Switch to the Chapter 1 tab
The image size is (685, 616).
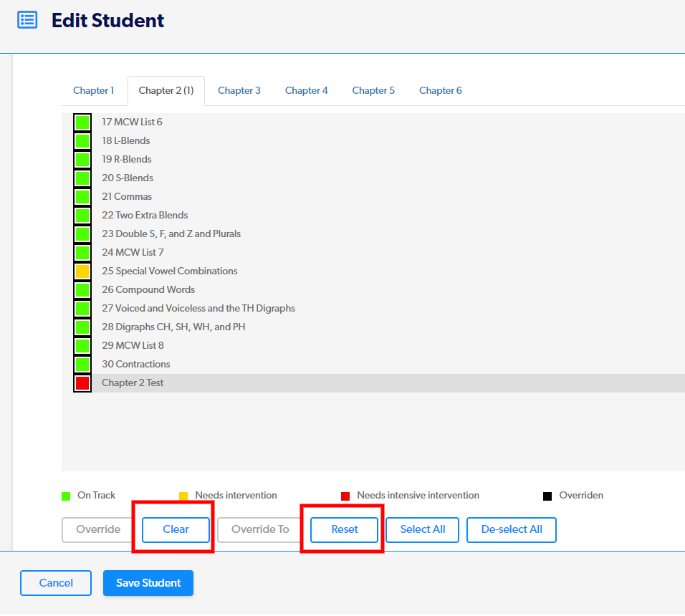[x=93, y=91]
